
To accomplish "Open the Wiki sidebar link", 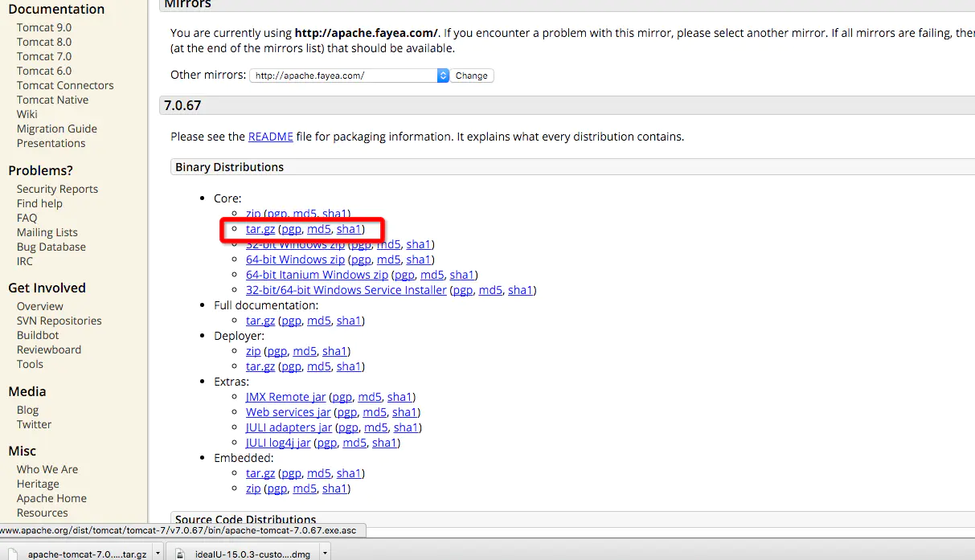I will coord(27,114).
